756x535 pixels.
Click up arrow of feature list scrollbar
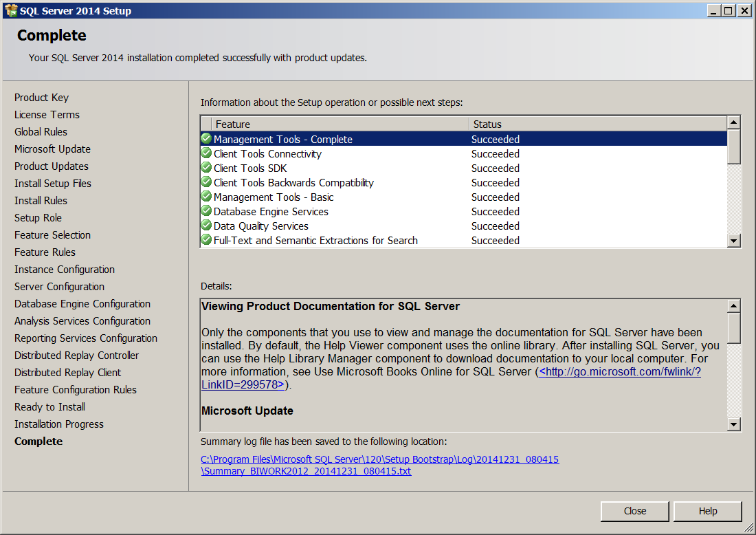click(733, 122)
